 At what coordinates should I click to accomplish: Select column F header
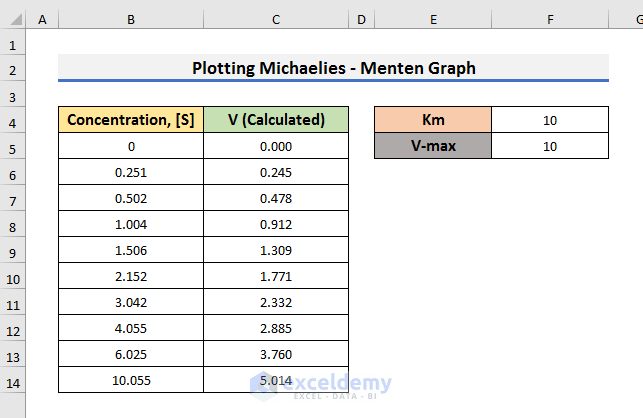[x=550, y=19]
